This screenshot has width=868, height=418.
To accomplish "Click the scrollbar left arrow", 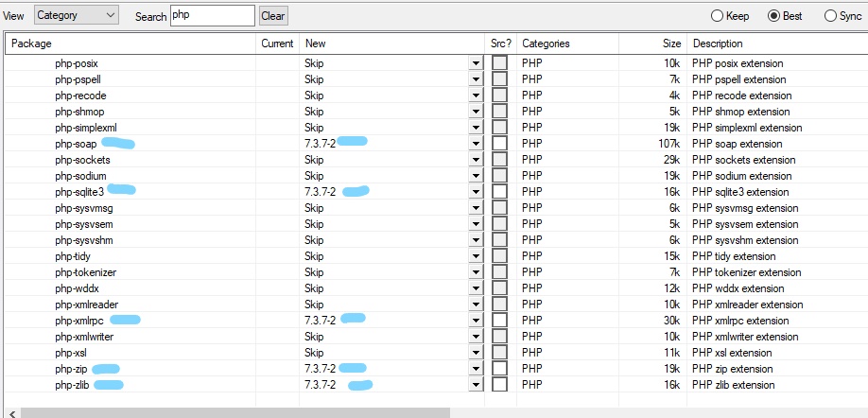I will pyautogui.click(x=11, y=413).
